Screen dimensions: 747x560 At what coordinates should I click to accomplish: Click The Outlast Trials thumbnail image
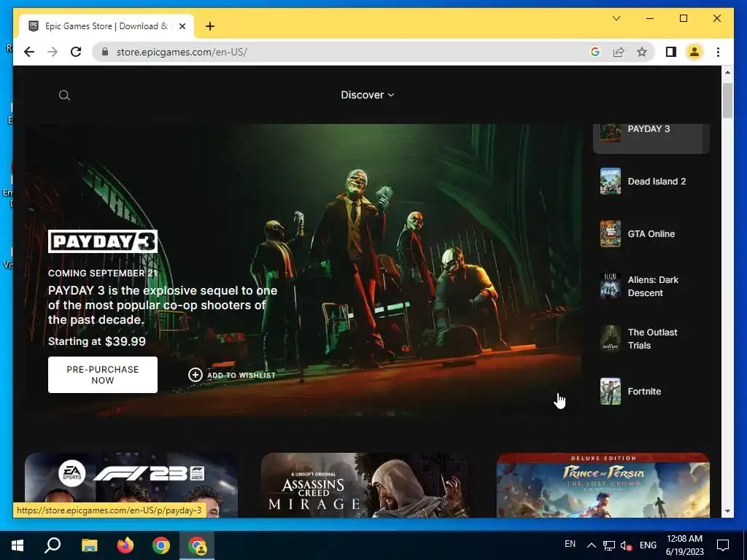(x=611, y=338)
